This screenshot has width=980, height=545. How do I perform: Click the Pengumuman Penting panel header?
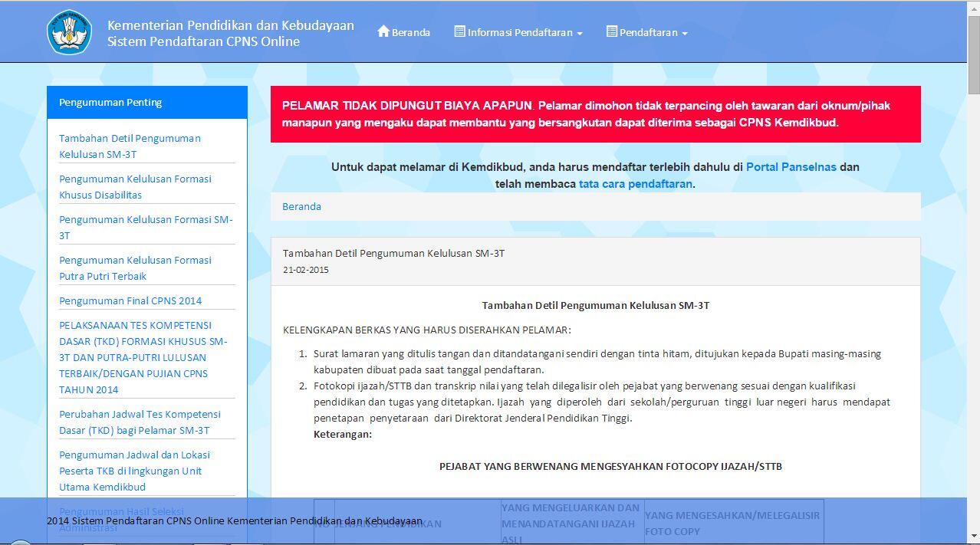click(x=147, y=102)
